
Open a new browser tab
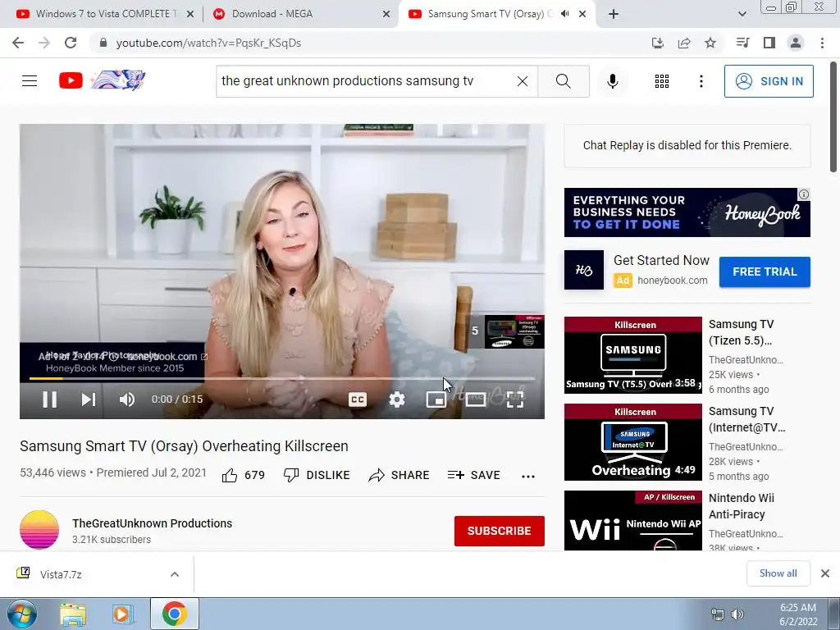(x=614, y=14)
